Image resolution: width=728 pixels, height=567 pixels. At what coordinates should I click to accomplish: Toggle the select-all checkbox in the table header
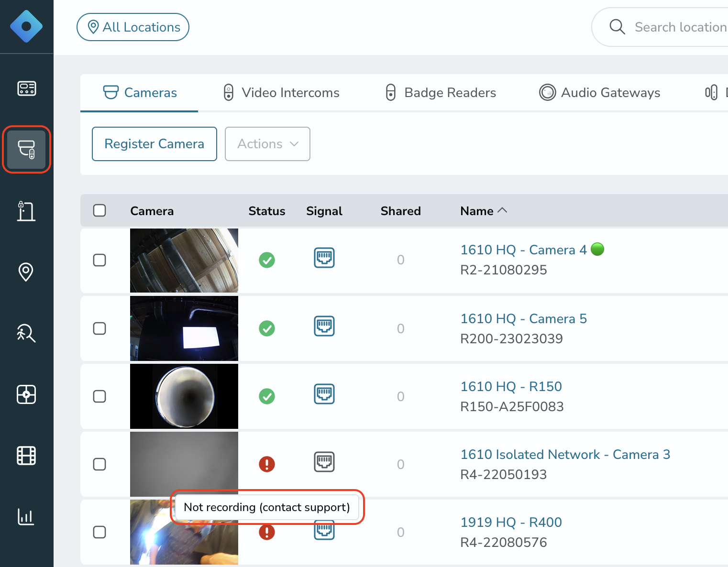pos(99,210)
